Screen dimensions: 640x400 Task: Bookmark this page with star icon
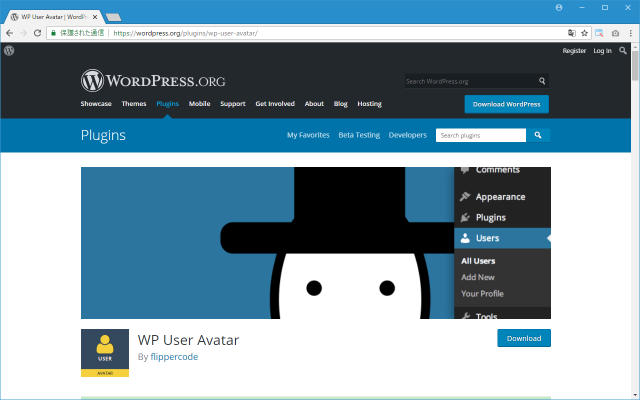(x=584, y=33)
